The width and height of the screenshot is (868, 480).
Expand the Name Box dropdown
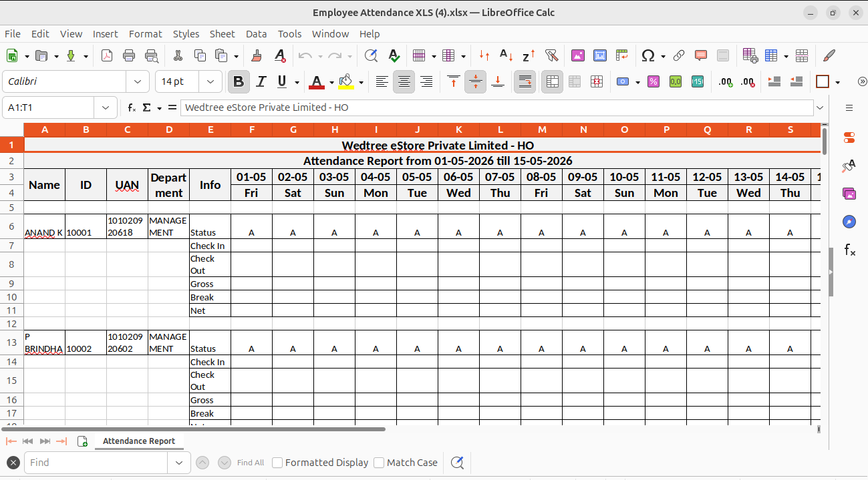pos(106,107)
